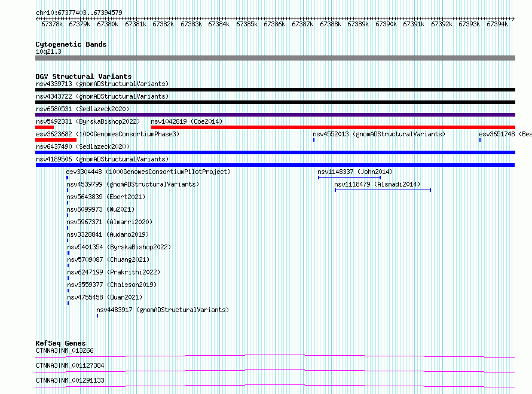Viewport: 532px width, 394px height.
Task: Click the nsv4339713 gnomAD variant label
Action: 102,84
